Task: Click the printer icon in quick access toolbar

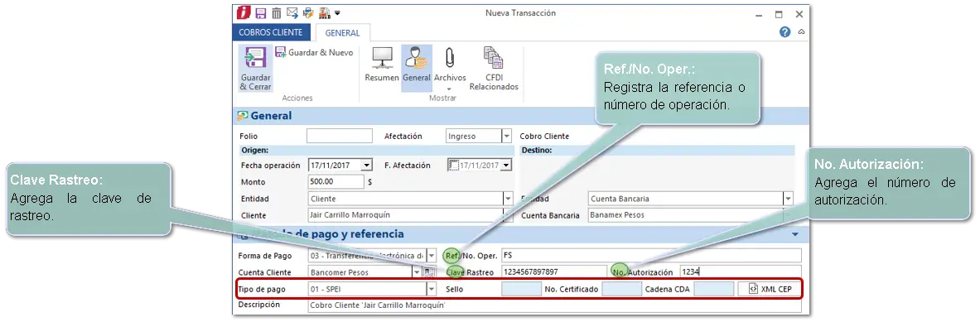Action: click(307, 13)
